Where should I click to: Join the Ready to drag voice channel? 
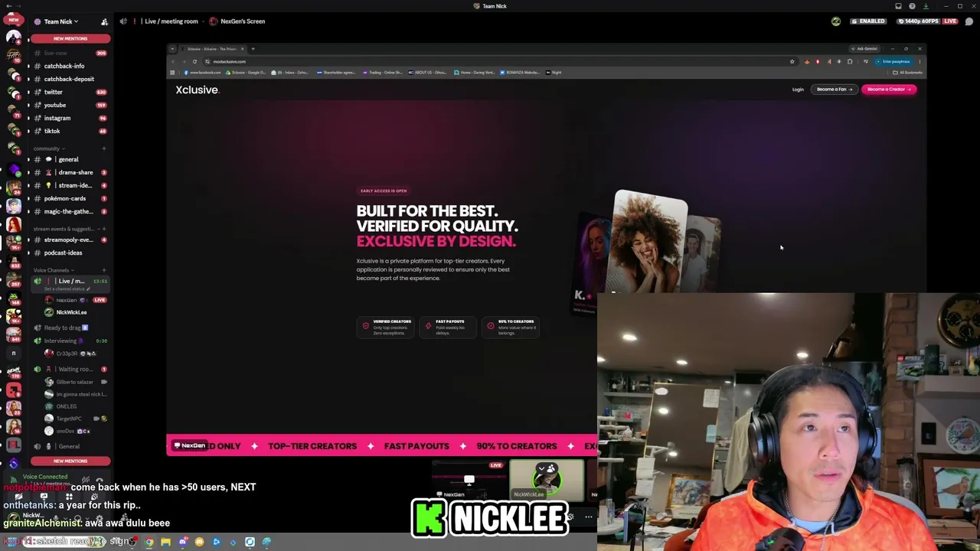click(x=69, y=328)
